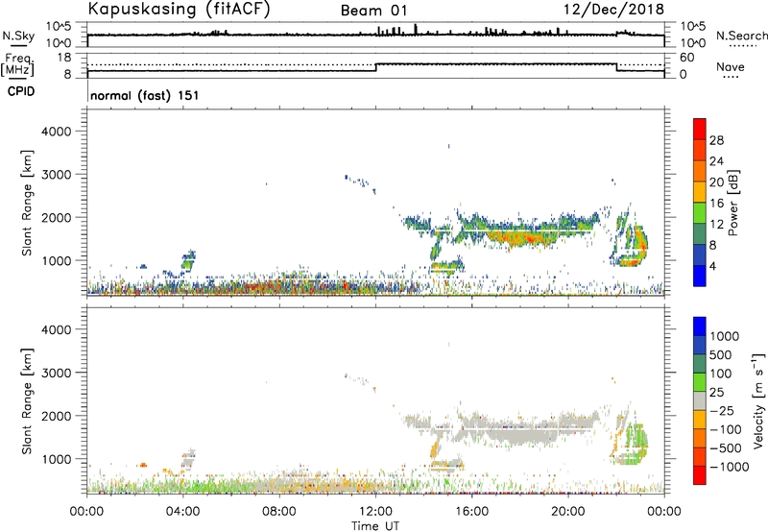Click the "60" tick on Nave axis
768x532 pixels.
687,58
